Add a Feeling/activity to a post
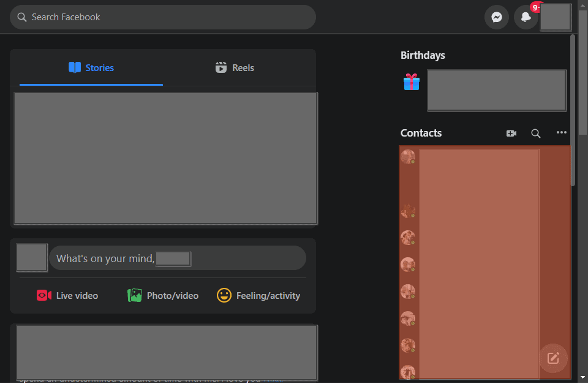 point(258,295)
